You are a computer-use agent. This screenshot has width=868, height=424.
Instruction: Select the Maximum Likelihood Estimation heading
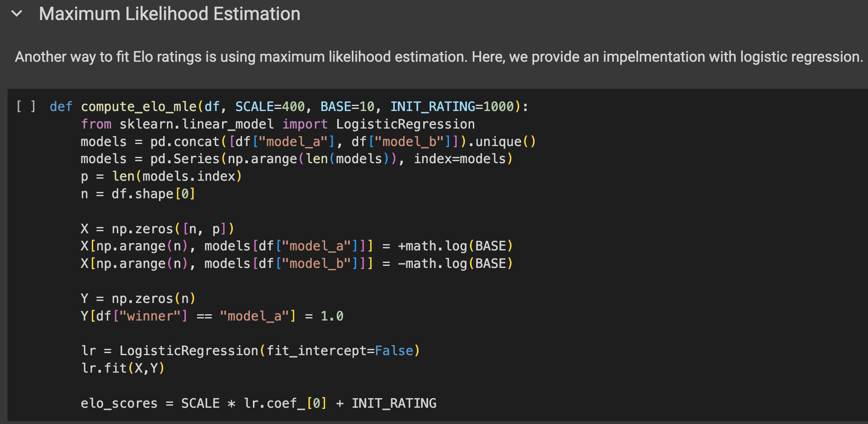(169, 14)
